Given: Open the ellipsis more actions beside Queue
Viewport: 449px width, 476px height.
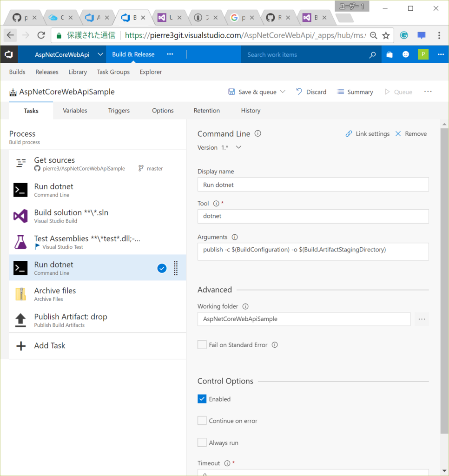Looking at the screenshot, I should [428, 92].
